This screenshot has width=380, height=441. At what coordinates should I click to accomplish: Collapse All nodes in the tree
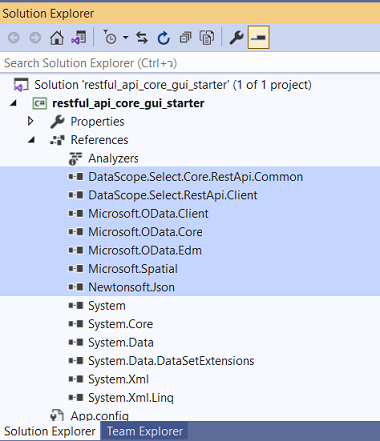click(185, 38)
